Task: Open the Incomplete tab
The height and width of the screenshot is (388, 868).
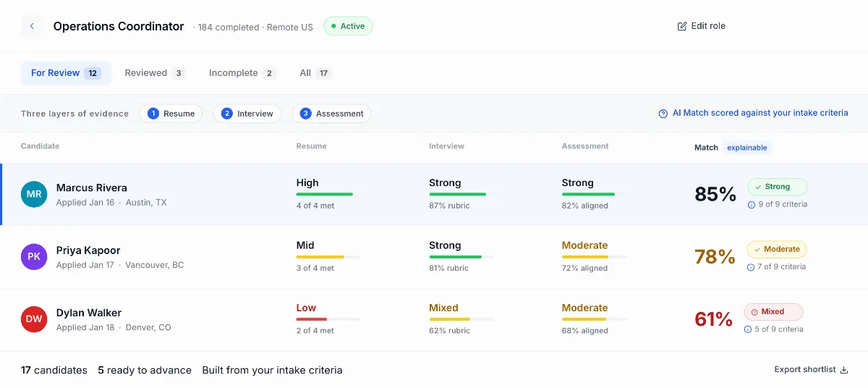Action: pyautogui.click(x=242, y=73)
